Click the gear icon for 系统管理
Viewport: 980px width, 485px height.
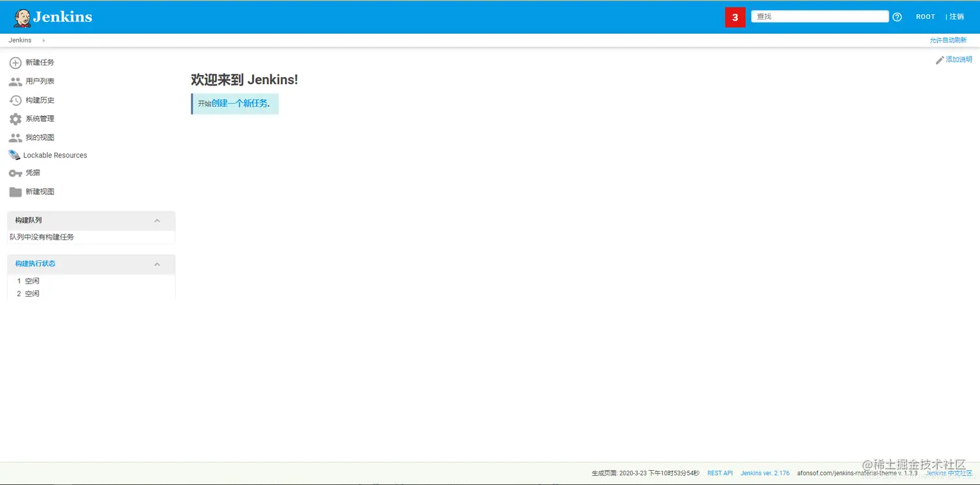tap(16, 119)
